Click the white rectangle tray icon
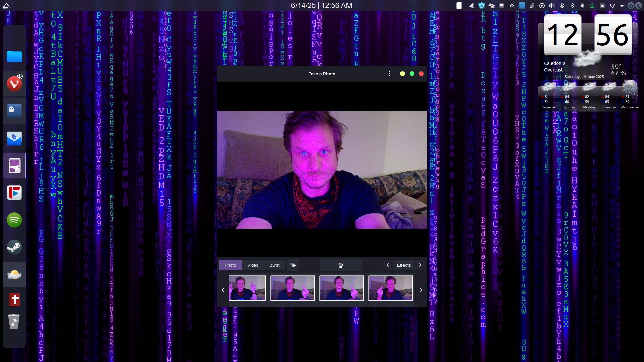Image resolution: width=644 pixels, height=362 pixels. pos(459,6)
